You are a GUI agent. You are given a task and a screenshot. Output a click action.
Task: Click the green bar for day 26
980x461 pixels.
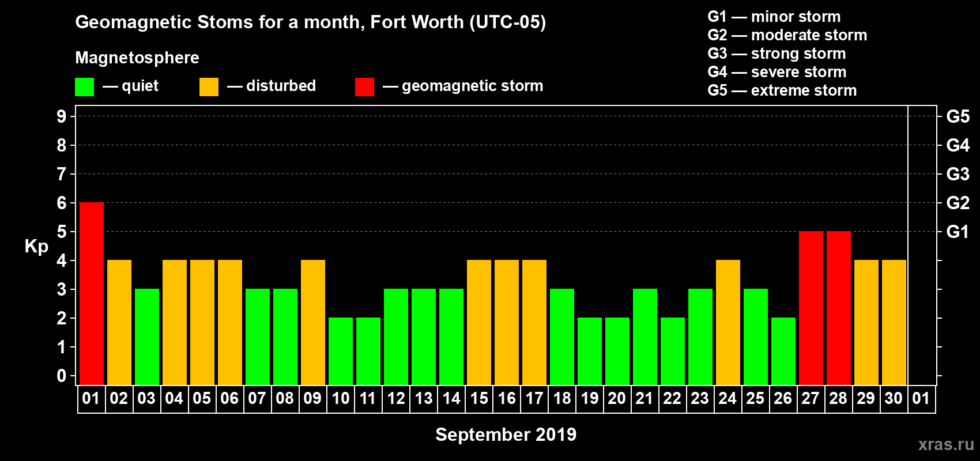click(783, 351)
